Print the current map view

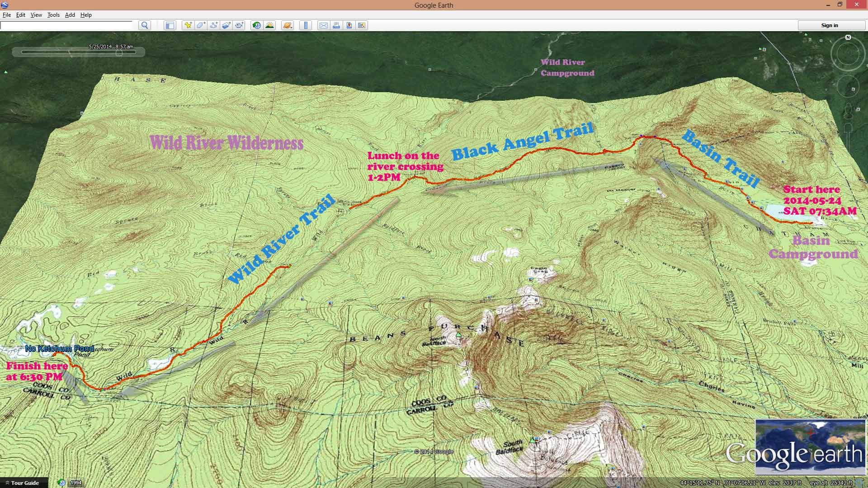[x=336, y=25]
